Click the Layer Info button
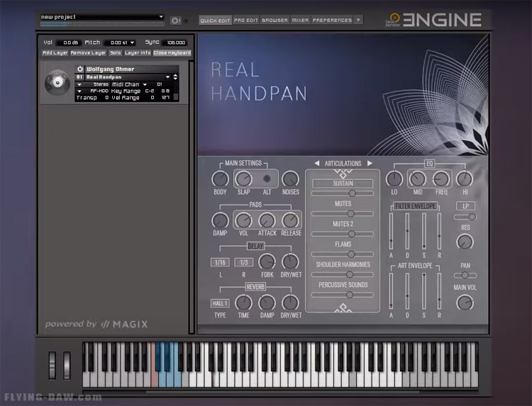 138,53
